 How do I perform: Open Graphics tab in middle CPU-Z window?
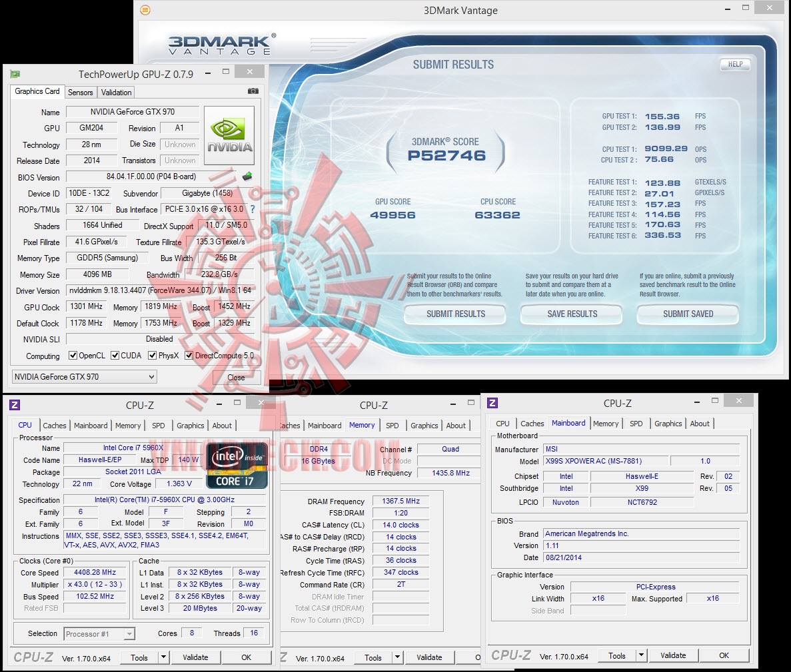[x=424, y=426]
